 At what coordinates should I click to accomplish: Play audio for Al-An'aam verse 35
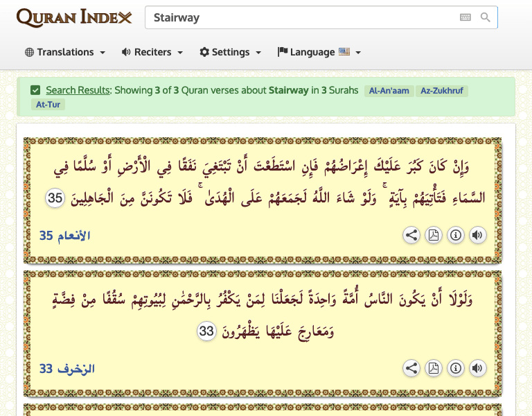click(478, 235)
